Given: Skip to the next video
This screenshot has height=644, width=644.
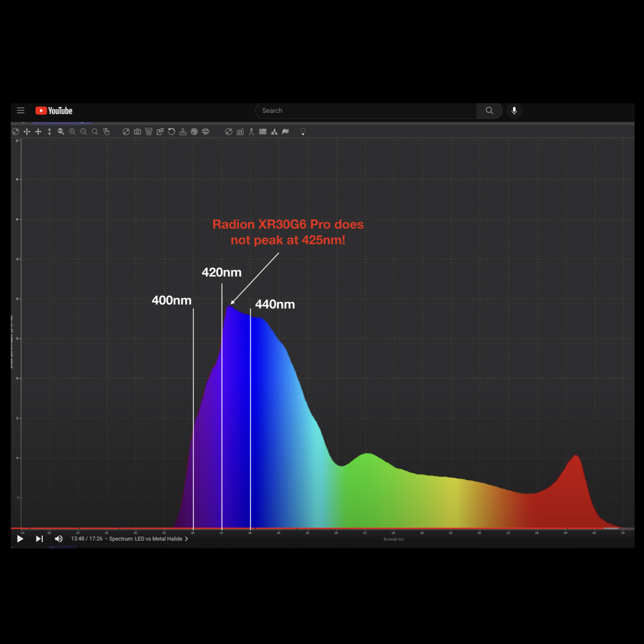Looking at the screenshot, I should [x=39, y=539].
